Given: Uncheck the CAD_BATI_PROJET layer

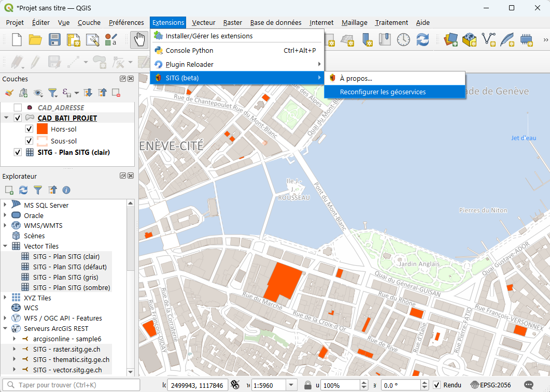Looking at the screenshot, I should tap(18, 118).
